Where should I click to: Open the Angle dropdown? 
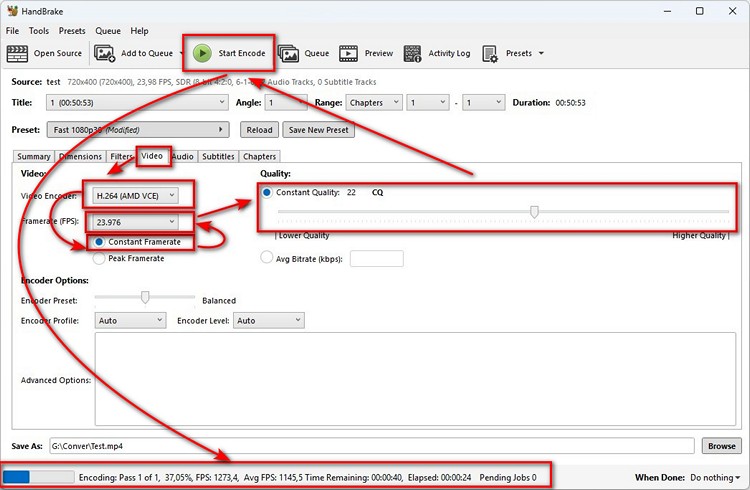286,102
